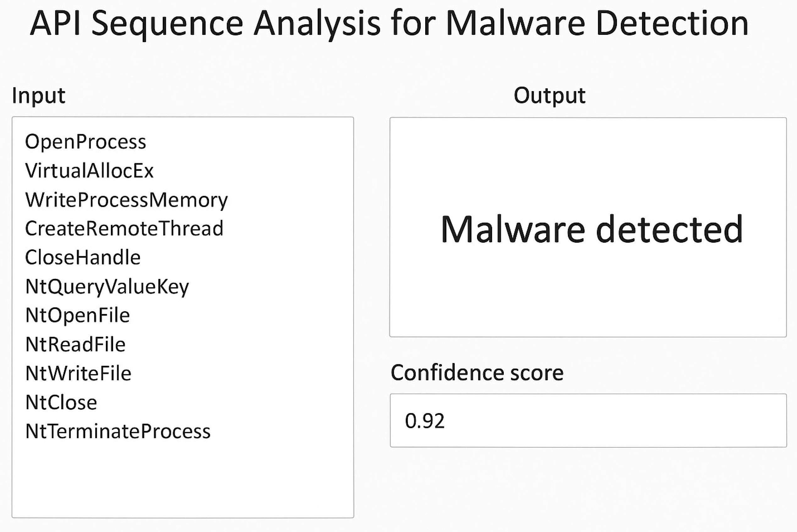797x532 pixels.
Task: Click the 'Malware detected' output result
Action: [x=592, y=229]
